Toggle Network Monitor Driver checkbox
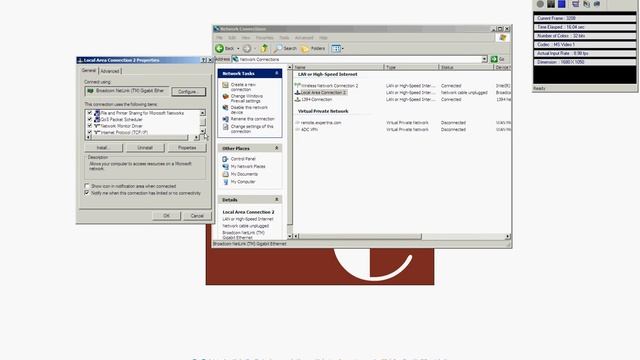The height and width of the screenshot is (360, 640). [90, 126]
